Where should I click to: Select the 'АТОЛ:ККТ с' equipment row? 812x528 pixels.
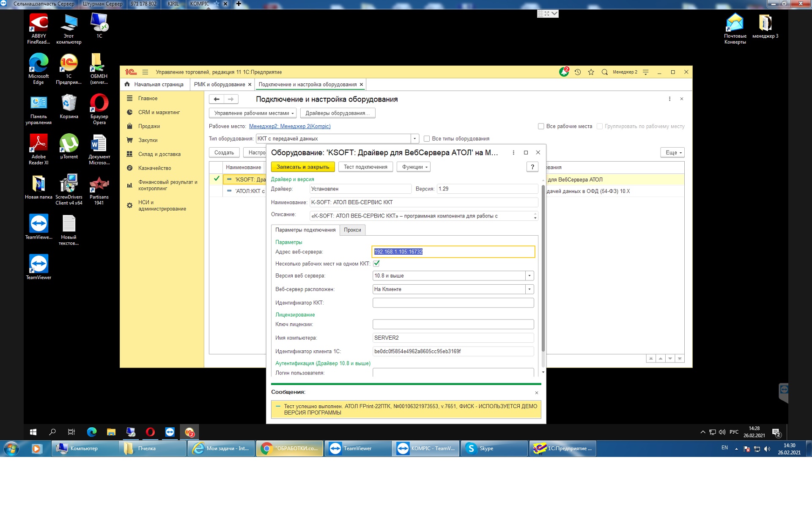tap(244, 191)
